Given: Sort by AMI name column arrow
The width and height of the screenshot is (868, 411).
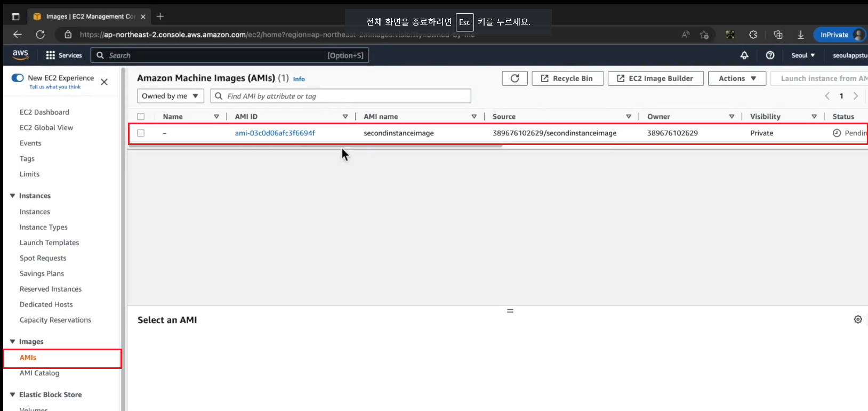Looking at the screenshot, I should (x=474, y=117).
